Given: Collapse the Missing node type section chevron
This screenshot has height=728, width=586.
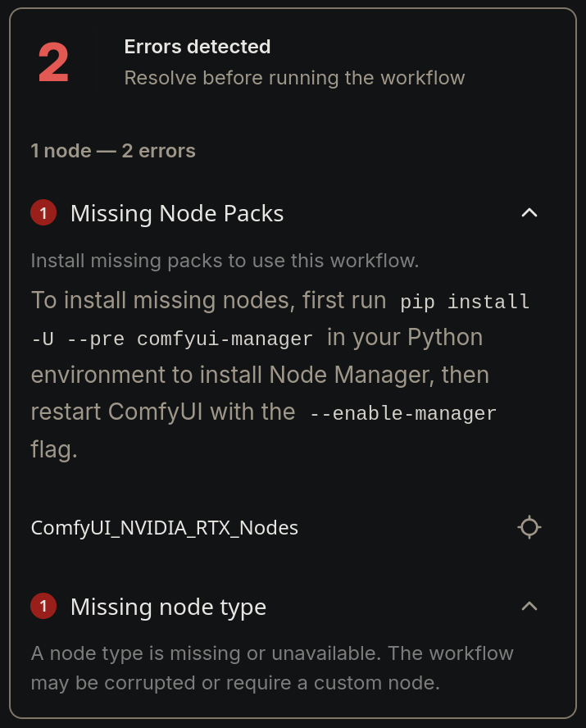Looking at the screenshot, I should [529, 606].
